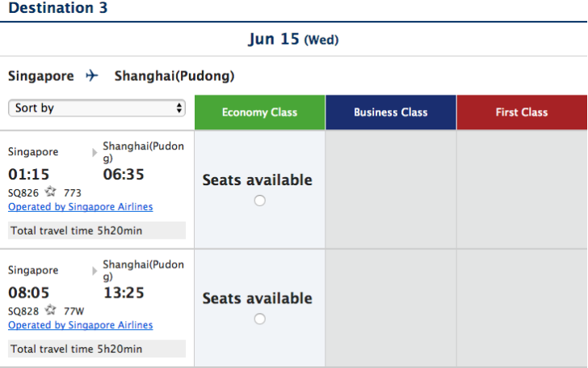
Task: Click the gray arrow in the 01:15 flight row
Action: click(94, 152)
